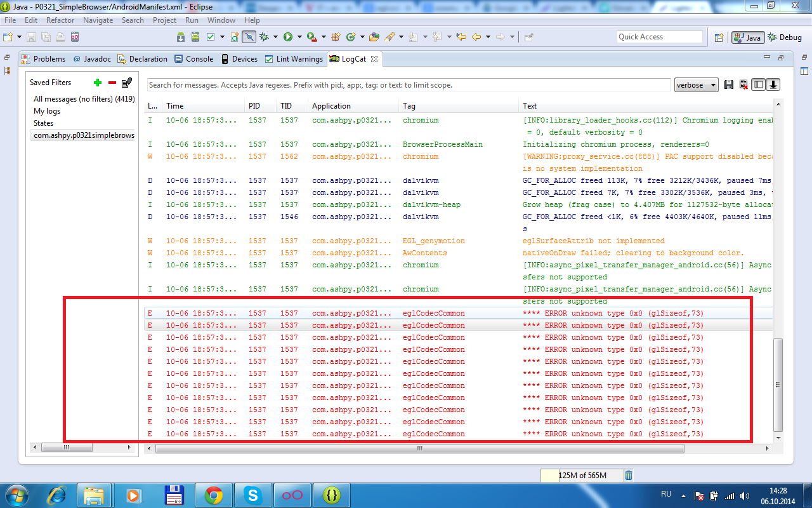Viewport: 812px width, 508px height.
Task: Click Run Last Tool (external tools) icon
Action: click(312, 37)
